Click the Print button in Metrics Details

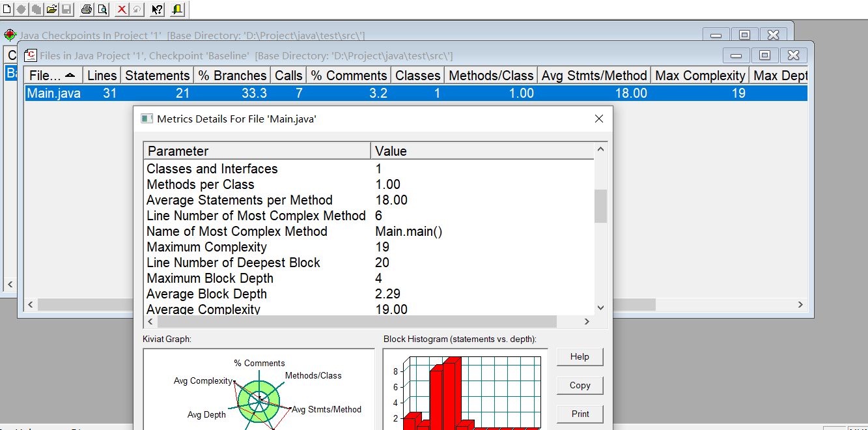click(x=580, y=414)
